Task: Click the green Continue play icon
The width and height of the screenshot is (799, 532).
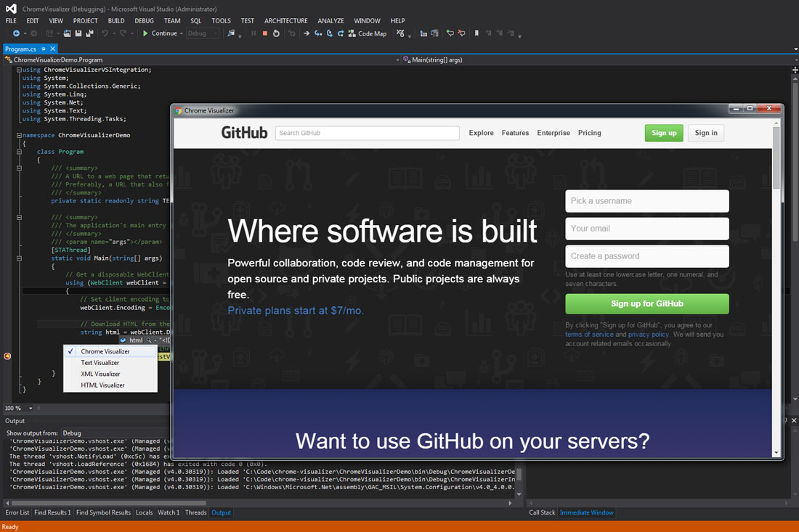Action: (x=145, y=33)
